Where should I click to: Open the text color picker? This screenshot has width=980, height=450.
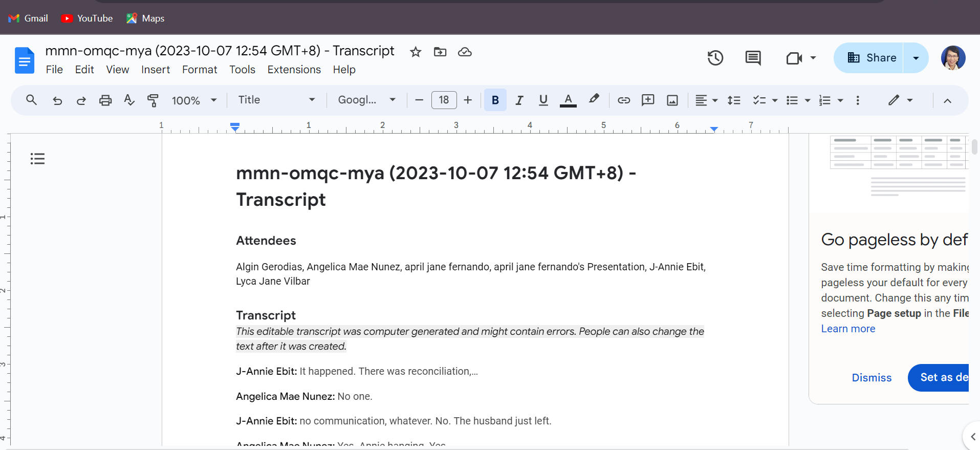568,100
